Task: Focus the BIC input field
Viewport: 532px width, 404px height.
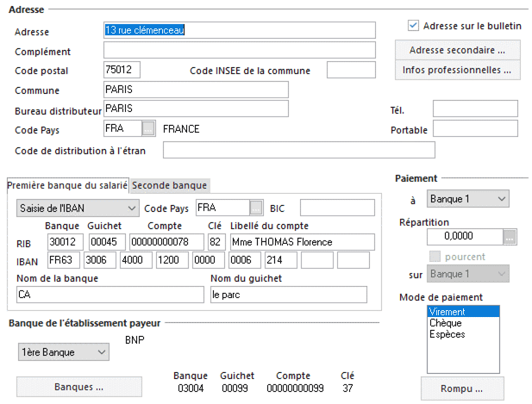Action: 337,208
